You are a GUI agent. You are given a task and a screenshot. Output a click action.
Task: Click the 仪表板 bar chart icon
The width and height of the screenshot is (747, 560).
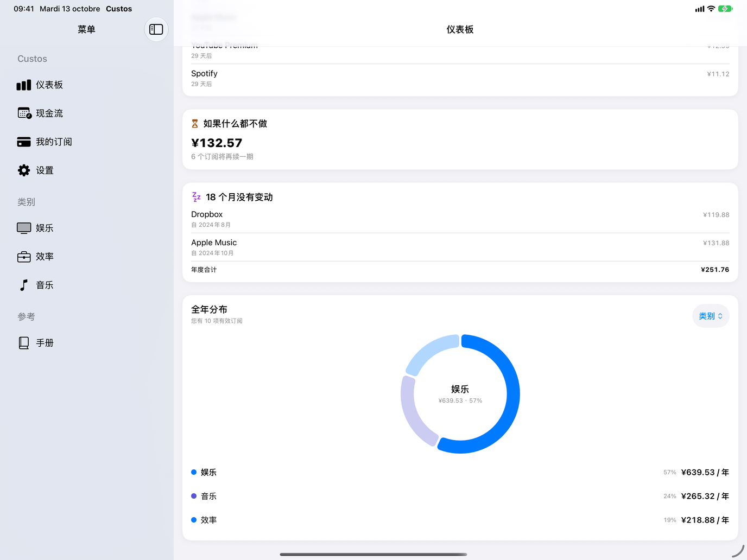[x=24, y=85]
